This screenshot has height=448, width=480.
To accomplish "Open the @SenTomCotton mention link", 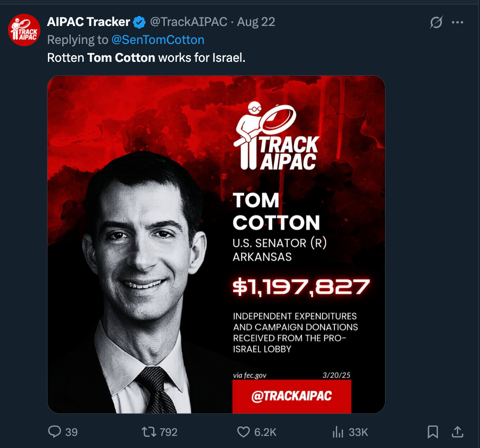I will (158, 40).
